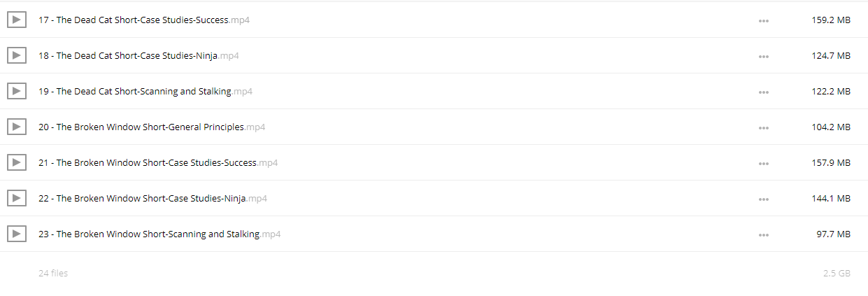This screenshot has height=296, width=868.
Task: Click play icon for 23 Broken Window Scanning
Action: click(x=17, y=234)
